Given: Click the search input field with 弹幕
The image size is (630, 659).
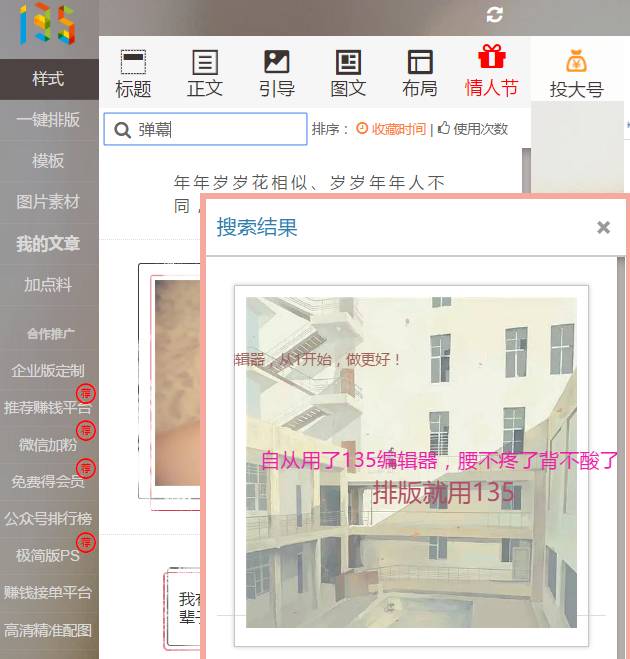Looking at the screenshot, I should coord(220,129).
